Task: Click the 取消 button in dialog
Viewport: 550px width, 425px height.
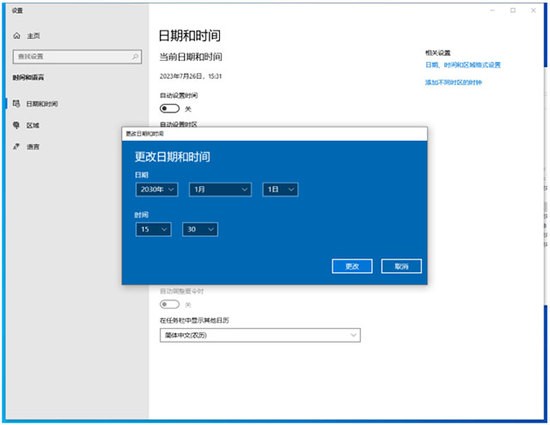Action: [x=402, y=267]
